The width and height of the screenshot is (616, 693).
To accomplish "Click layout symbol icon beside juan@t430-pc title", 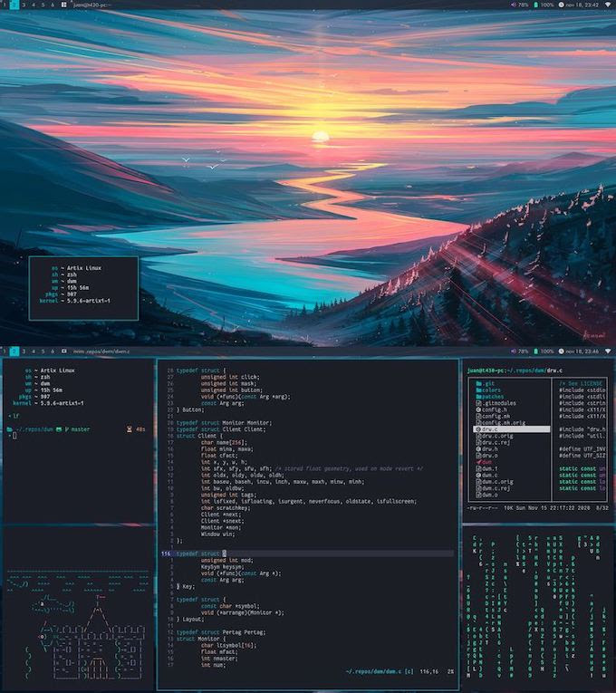I will tap(63, 5).
